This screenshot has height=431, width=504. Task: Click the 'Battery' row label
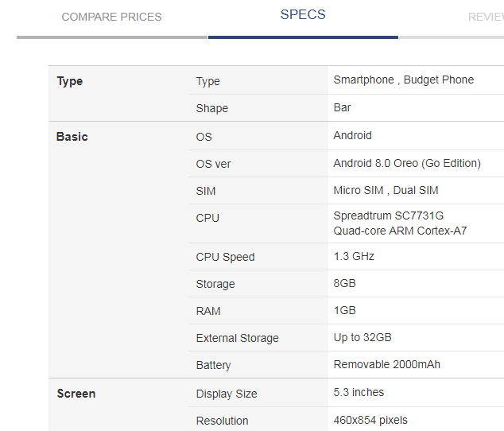click(213, 365)
